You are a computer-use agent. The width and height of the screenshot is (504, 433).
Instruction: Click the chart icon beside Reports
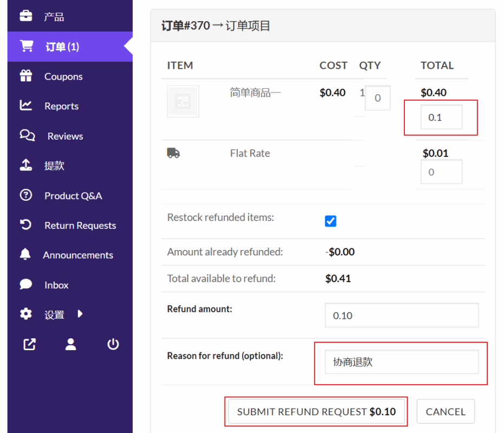tap(26, 106)
